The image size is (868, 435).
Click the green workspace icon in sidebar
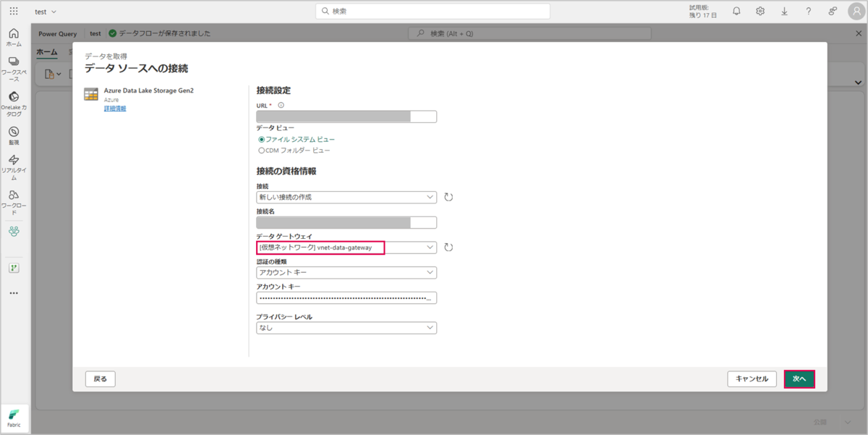click(14, 232)
